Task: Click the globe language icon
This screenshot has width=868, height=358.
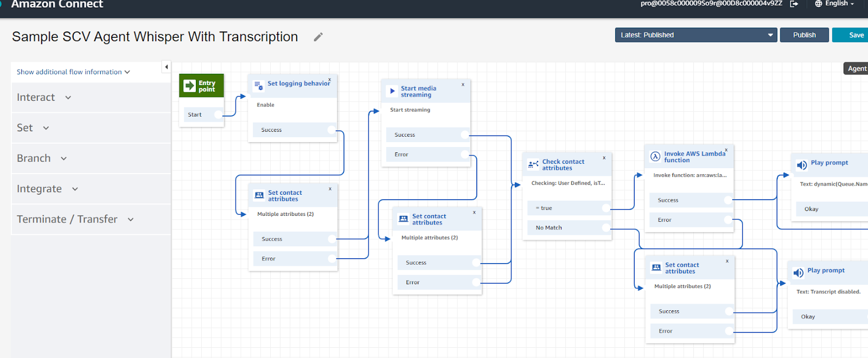Action: [819, 4]
